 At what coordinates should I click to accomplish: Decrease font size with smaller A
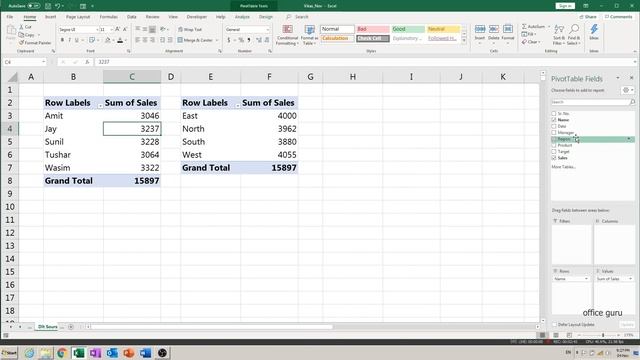pyautogui.click(x=125, y=29)
